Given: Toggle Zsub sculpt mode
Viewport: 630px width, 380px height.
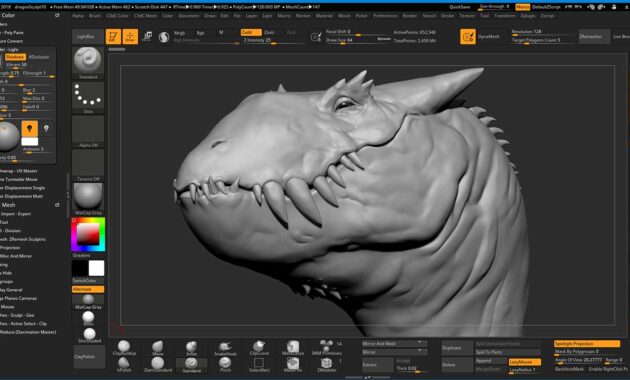Looking at the screenshot, I should point(269,32).
